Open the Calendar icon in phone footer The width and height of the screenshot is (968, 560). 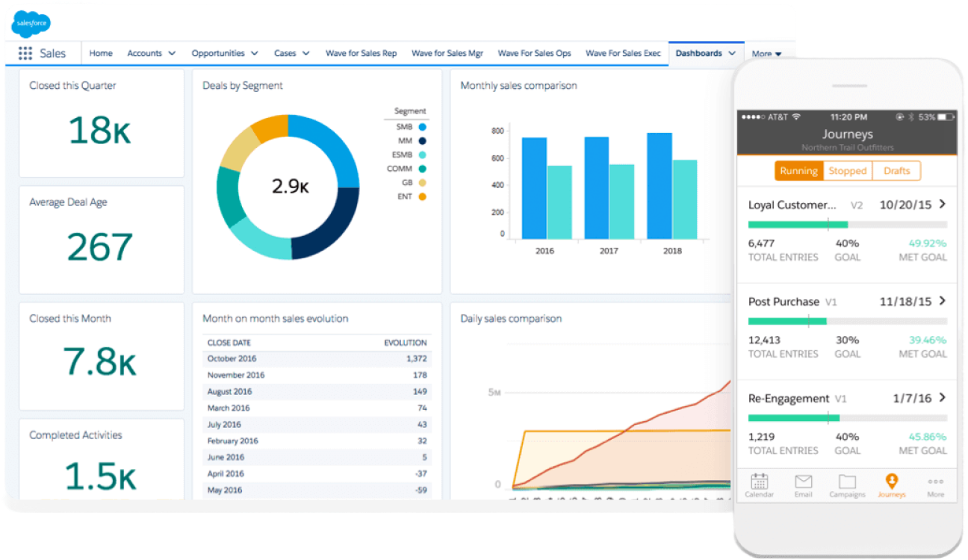pos(759,481)
